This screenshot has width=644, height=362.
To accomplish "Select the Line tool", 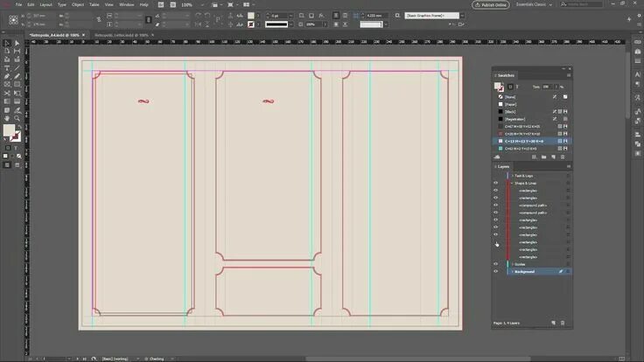I will pos(17,68).
